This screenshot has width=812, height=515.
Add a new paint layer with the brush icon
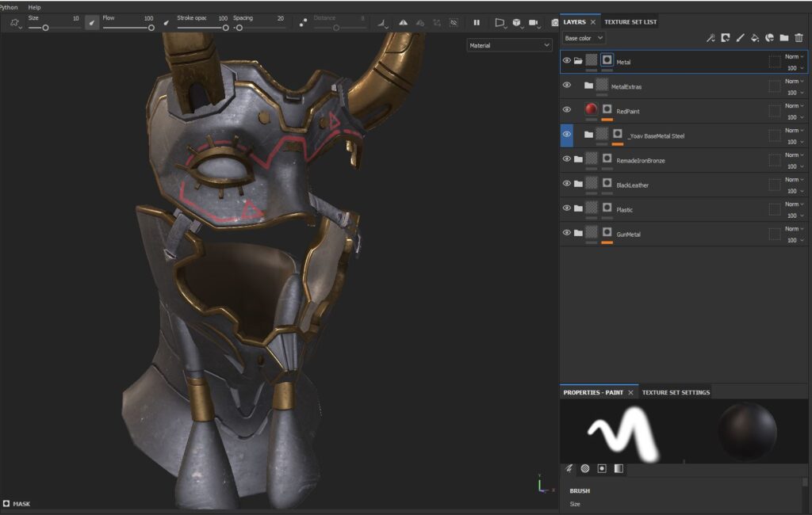click(x=740, y=38)
